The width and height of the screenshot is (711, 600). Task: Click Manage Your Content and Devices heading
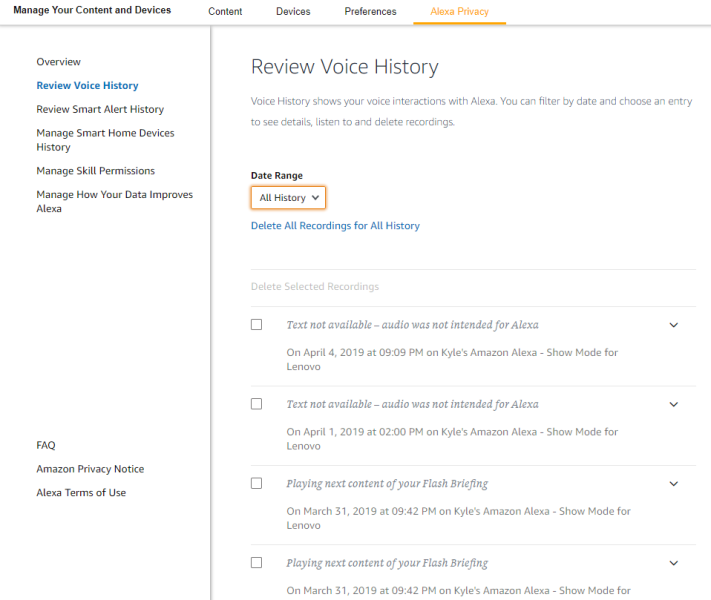92,10
